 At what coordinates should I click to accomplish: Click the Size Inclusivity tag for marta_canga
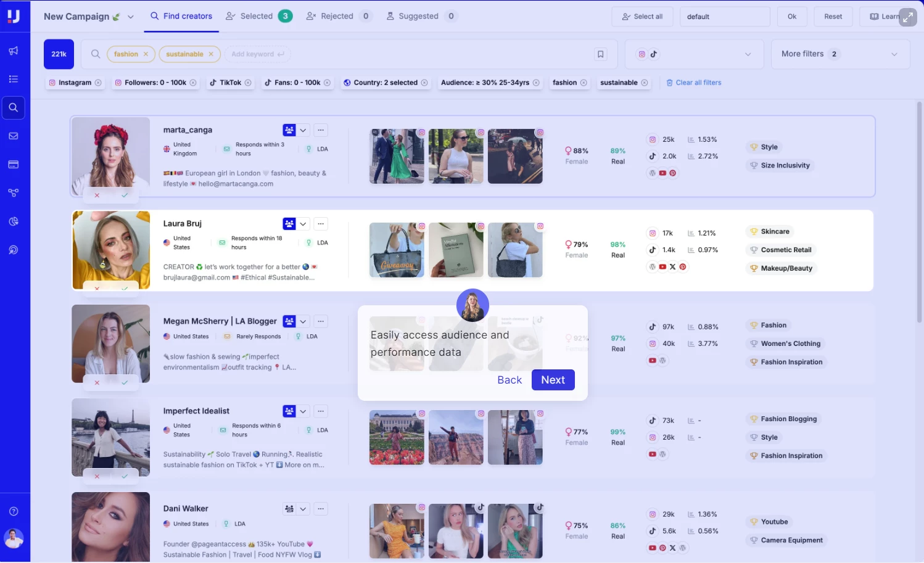pyautogui.click(x=780, y=165)
